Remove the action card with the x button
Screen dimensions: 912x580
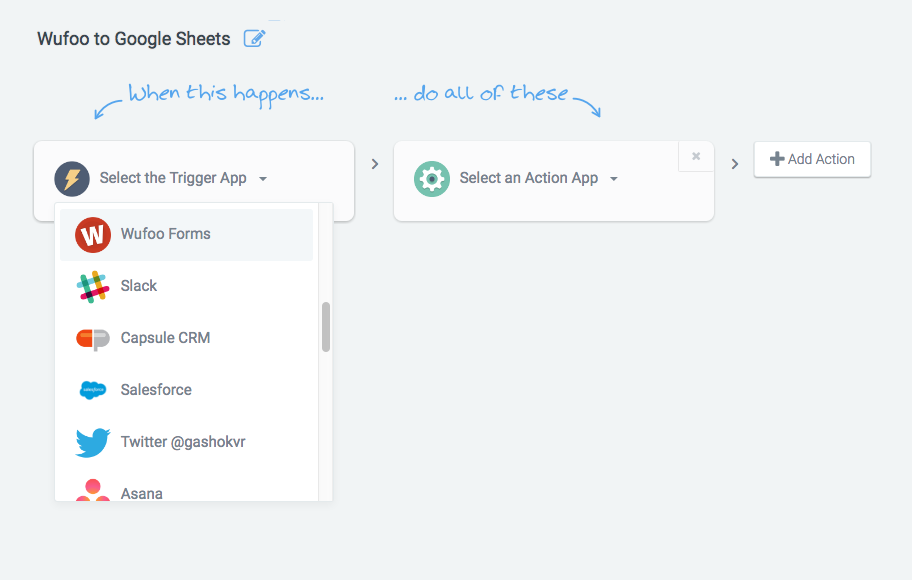pyautogui.click(x=696, y=156)
